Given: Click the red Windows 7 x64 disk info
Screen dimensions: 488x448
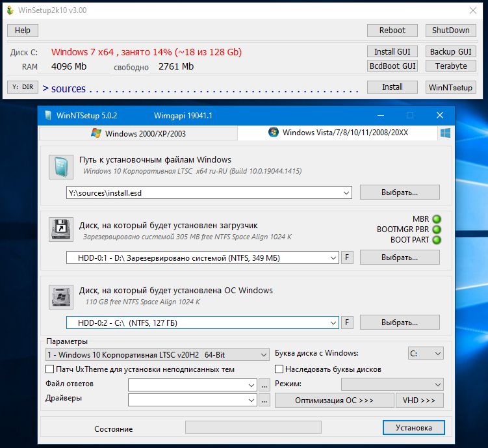Looking at the screenshot, I should pos(146,52).
